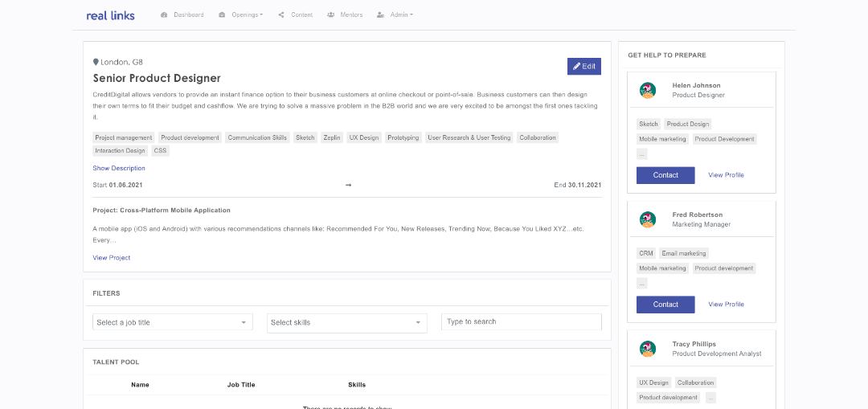Click Helen Johnson's avatar
Viewport: 868px width, 409px height.
coord(648,90)
